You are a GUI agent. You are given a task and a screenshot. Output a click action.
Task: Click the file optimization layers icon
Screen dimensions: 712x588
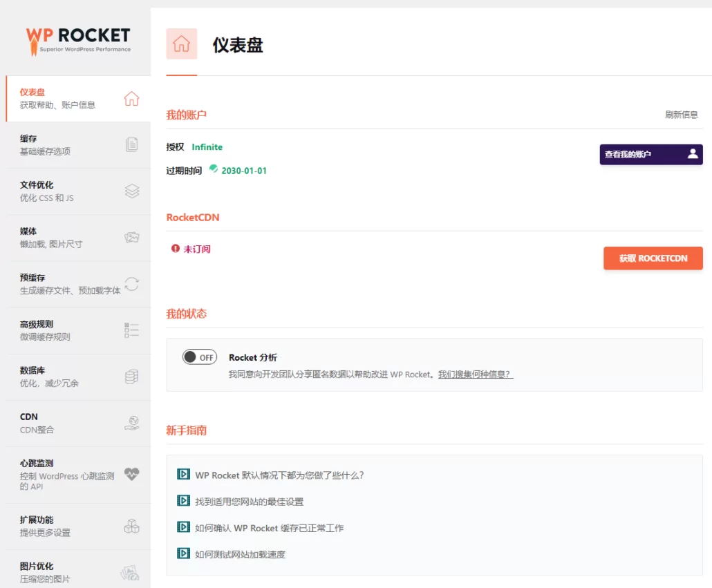(131, 191)
